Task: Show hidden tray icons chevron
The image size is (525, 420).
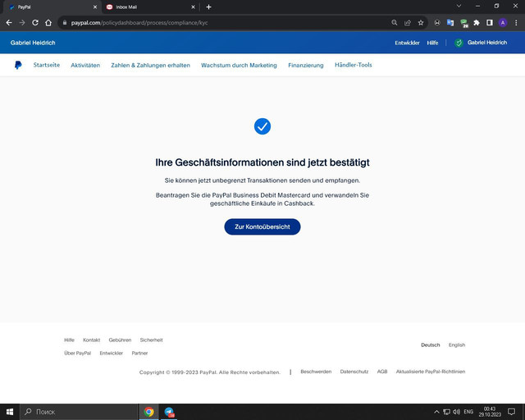Action: [x=436, y=412]
